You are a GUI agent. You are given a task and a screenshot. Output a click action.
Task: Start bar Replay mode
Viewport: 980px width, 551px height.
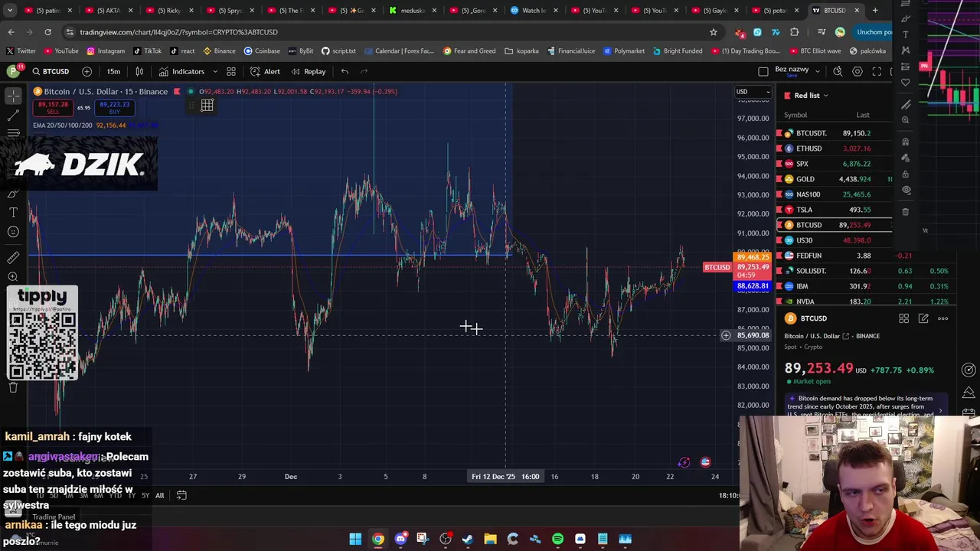coord(308,71)
